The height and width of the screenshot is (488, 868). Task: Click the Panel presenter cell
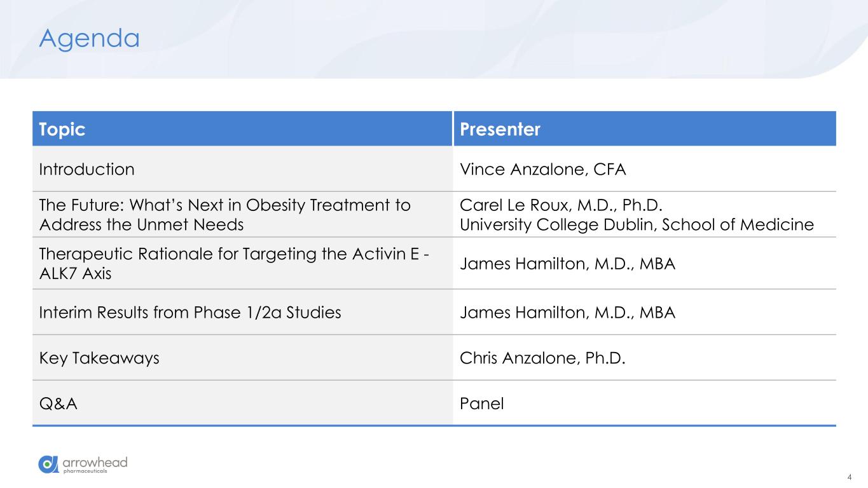(x=481, y=403)
